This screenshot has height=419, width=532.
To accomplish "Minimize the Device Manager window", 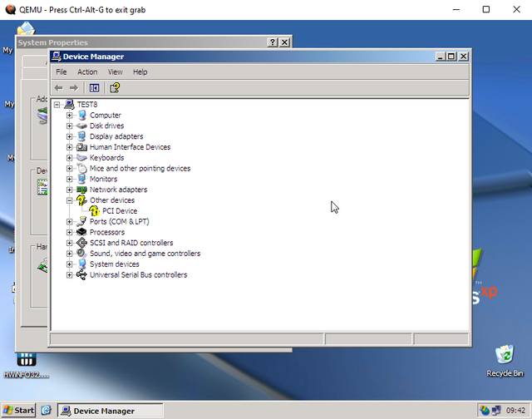I will pos(441,57).
